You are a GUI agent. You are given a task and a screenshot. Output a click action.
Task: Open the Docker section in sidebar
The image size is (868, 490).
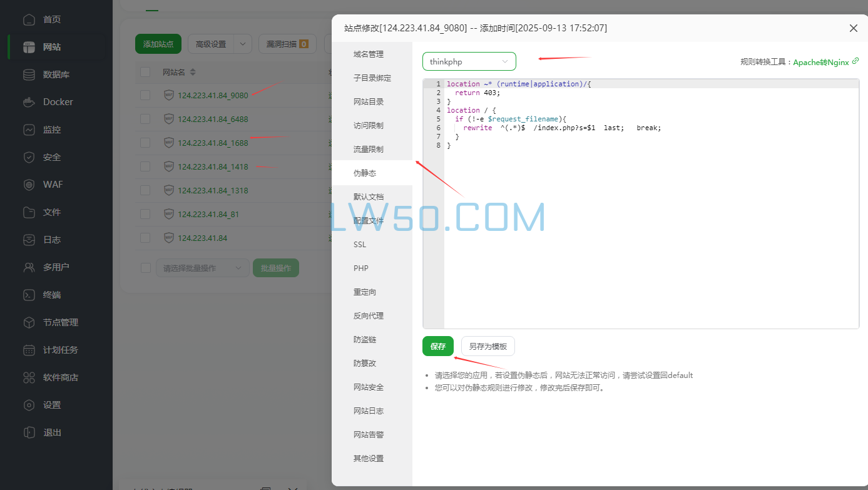tap(56, 101)
